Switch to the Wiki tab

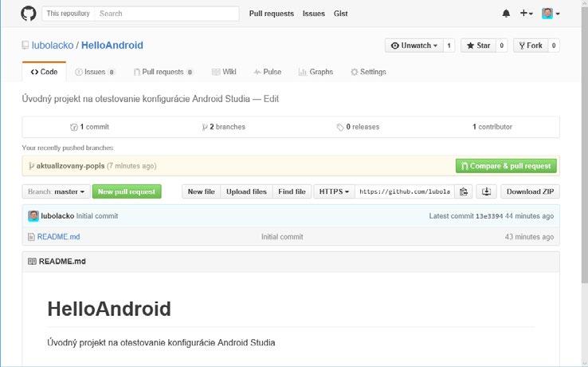(224, 72)
